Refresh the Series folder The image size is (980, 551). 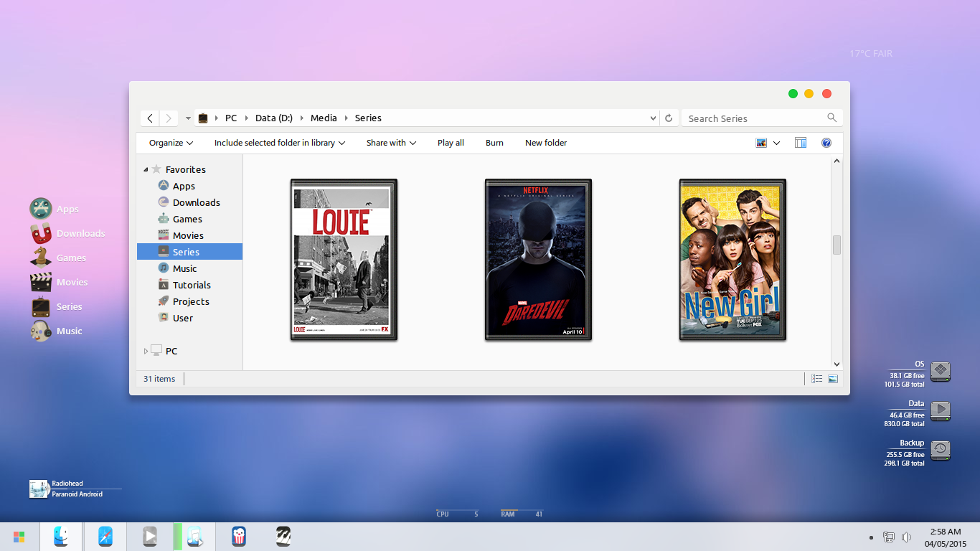[x=669, y=118]
